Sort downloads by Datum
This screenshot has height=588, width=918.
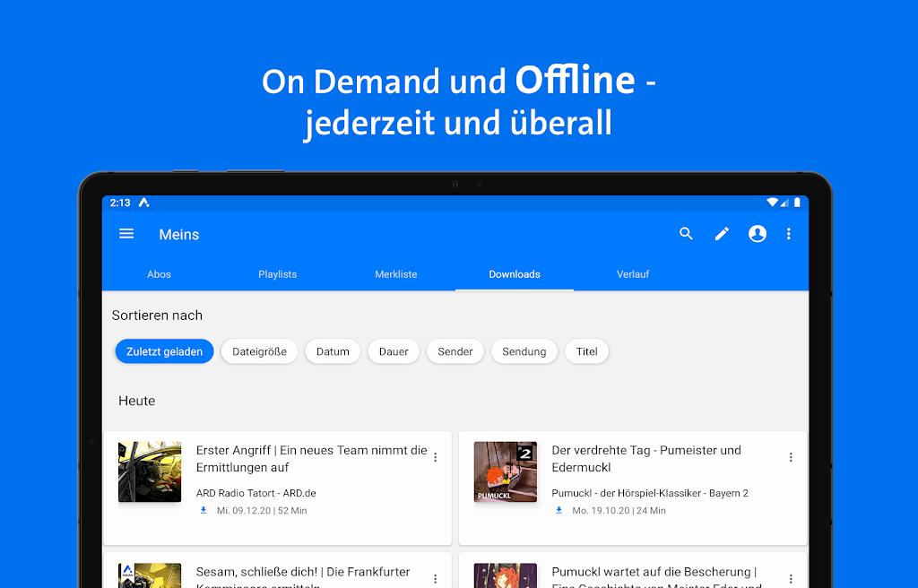[333, 351]
